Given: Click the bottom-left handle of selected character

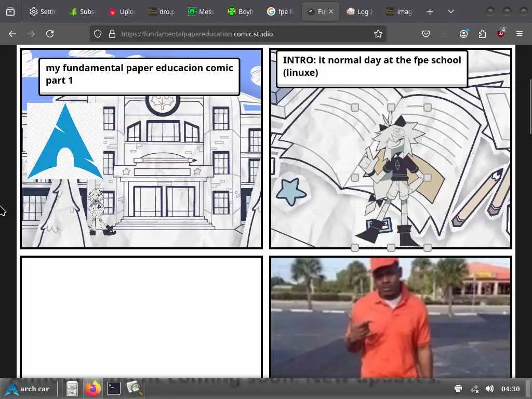Looking at the screenshot, I should pos(354,248).
